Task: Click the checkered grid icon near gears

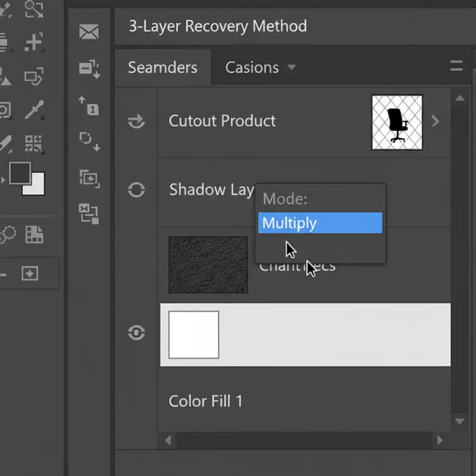Action: [34, 235]
